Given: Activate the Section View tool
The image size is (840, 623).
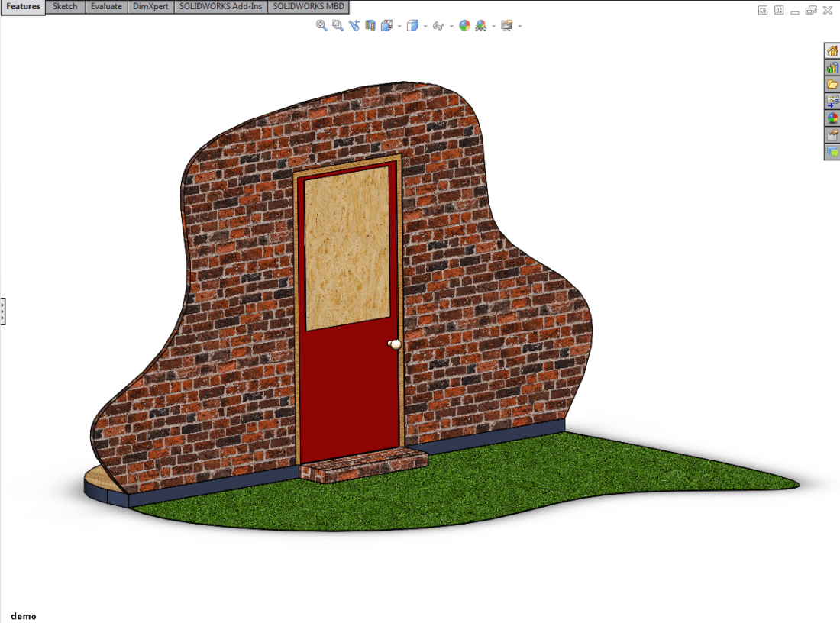Looking at the screenshot, I should 369,25.
